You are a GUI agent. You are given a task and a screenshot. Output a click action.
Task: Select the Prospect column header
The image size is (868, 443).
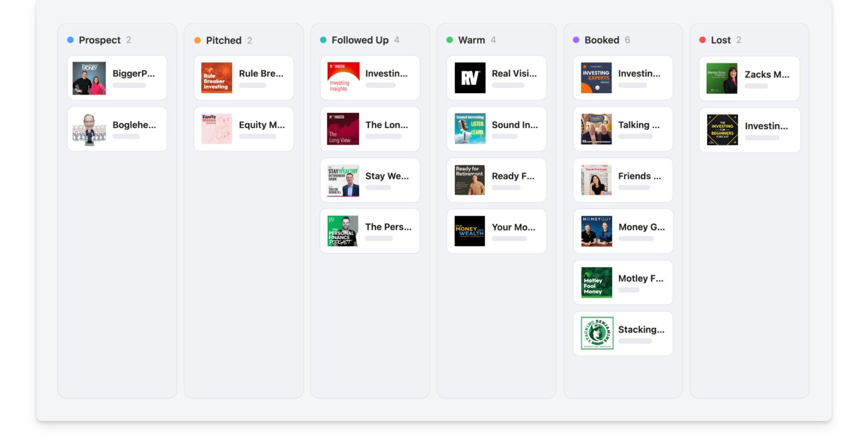coord(100,40)
